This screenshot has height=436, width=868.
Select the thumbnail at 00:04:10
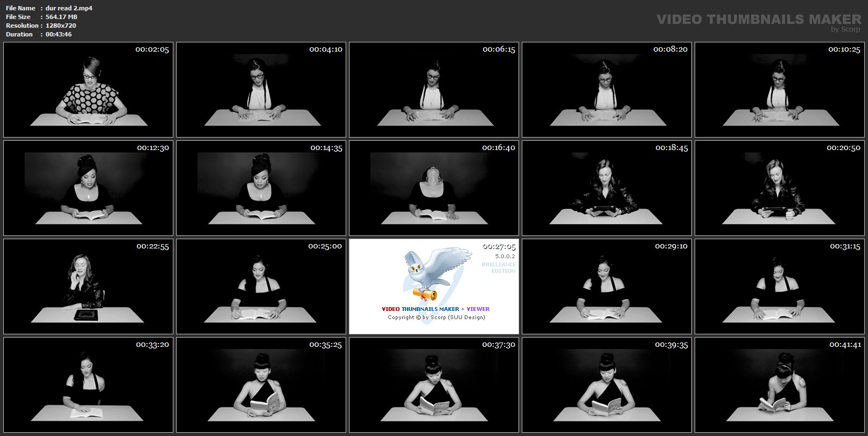pos(261,90)
